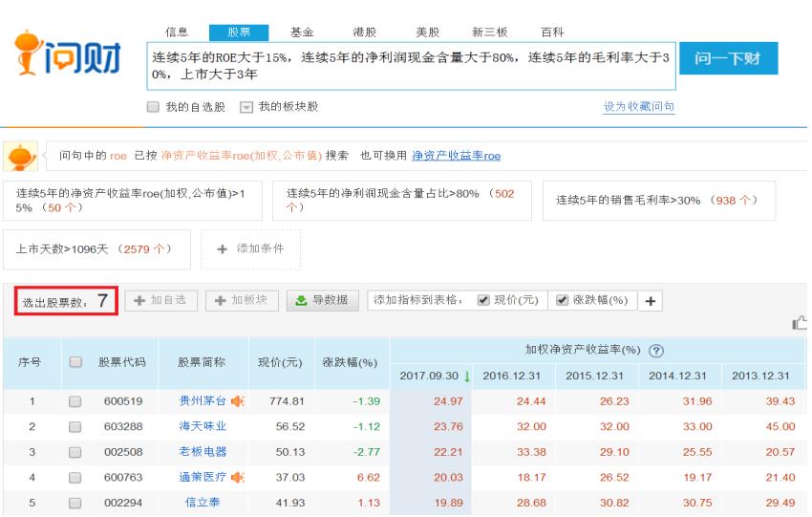812x517 pixels.
Task: Click the ROE>15% condition box (50个)
Action: coord(133,201)
